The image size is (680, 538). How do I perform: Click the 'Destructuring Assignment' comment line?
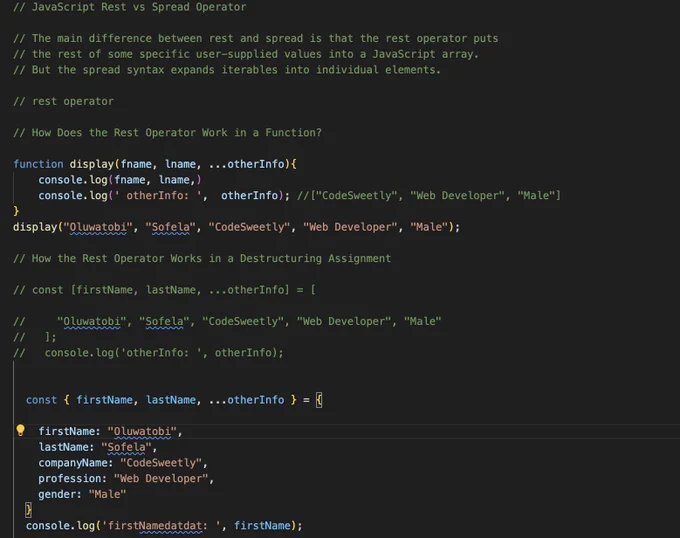(x=202, y=258)
